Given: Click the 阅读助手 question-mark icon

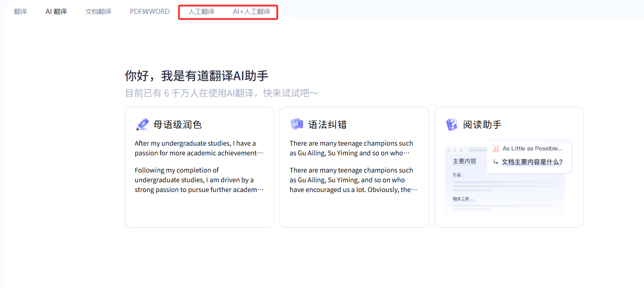Looking at the screenshot, I should click(x=452, y=124).
